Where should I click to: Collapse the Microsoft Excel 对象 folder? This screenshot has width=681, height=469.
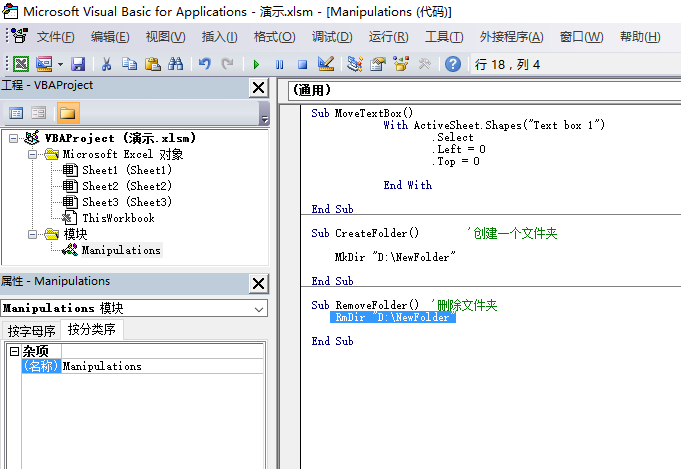pyautogui.click(x=33, y=154)
